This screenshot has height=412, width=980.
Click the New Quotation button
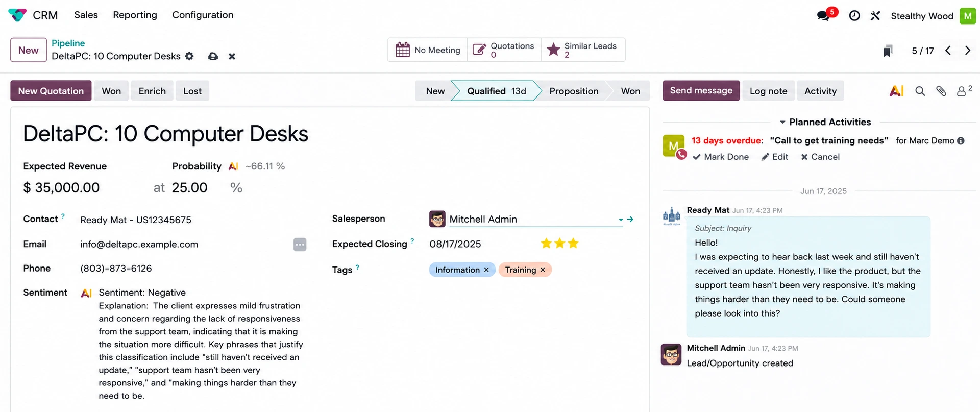point(51,91)
